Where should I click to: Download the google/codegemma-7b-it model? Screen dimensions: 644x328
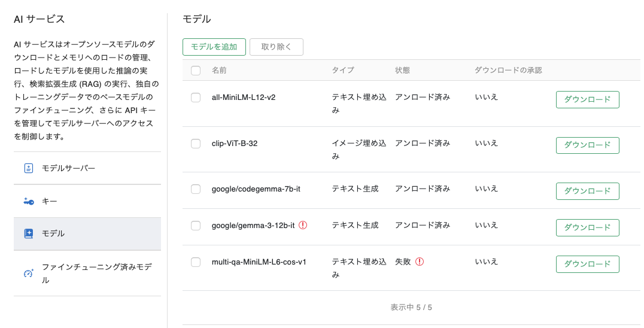click(x=587, y=191)
